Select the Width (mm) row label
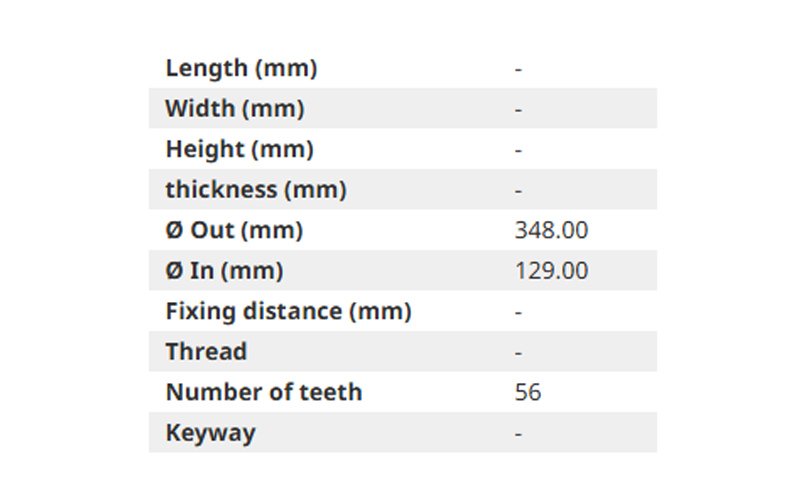Viewport: 800px width, 500px height. pos(235,109)
